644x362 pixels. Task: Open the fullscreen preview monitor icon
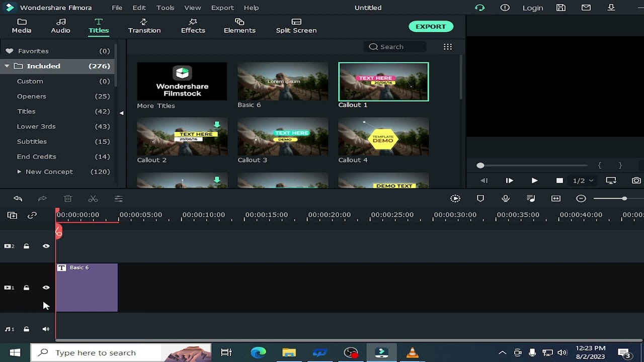click(611, 180)
